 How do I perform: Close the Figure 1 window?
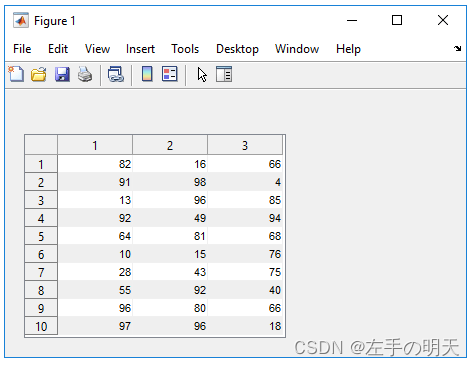(443, 20)
